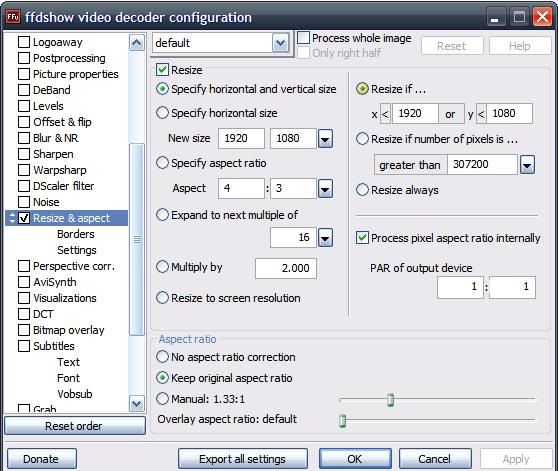This screenshot has height=471, width=558.
Task: Toggle the 'or' condition button
Action: coord(451,114)
